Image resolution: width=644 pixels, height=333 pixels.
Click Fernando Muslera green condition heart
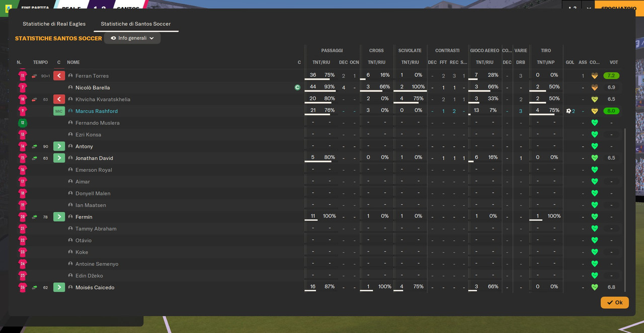tap(595, 122)
